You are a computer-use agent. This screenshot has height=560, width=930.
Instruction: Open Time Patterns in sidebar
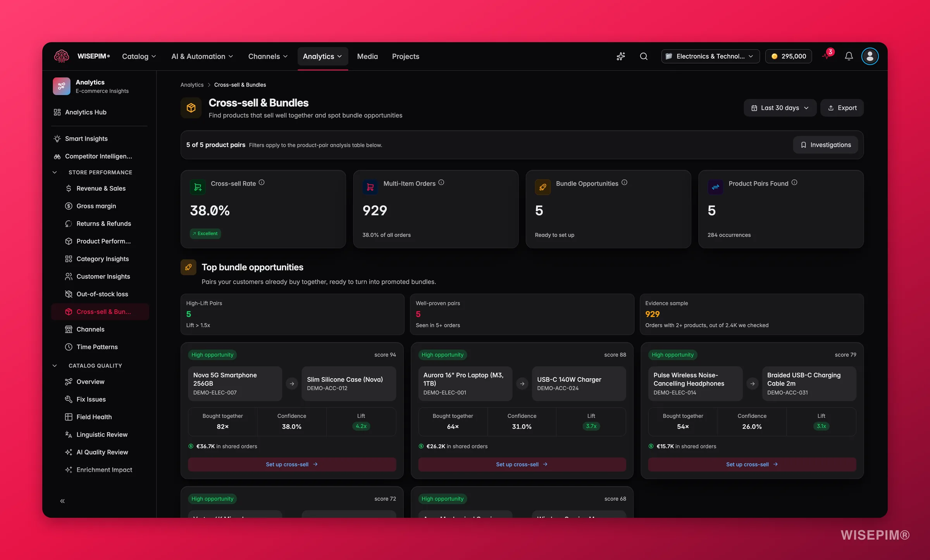pyautogui.click(x=100, y=346)
